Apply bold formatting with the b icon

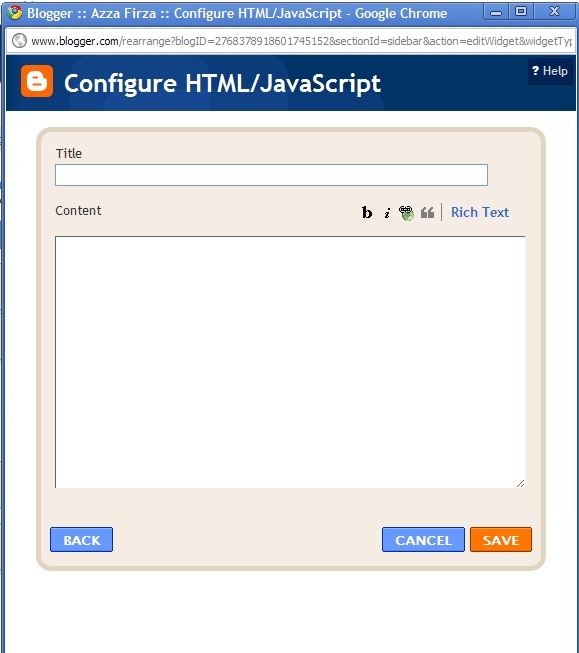pyautogui.click(x=367, y=212)
